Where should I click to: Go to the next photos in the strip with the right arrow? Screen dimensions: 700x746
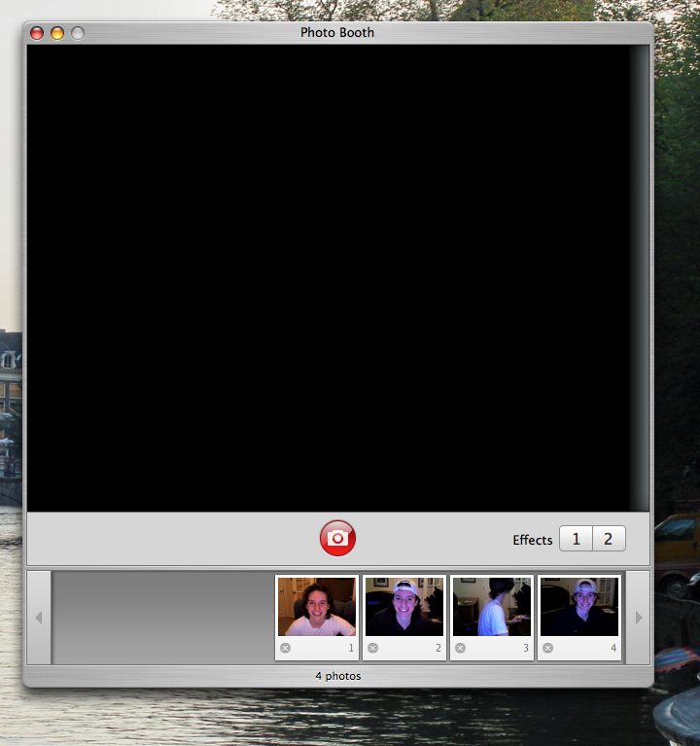click(638, 618)
